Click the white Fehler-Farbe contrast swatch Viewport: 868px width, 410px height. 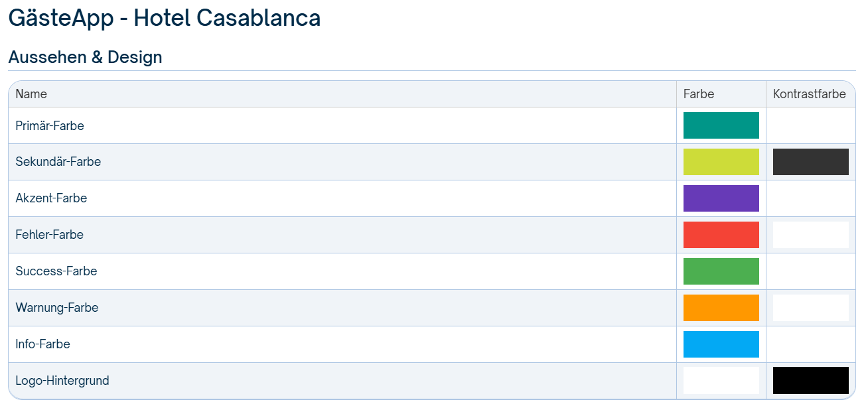pos(810,235)
